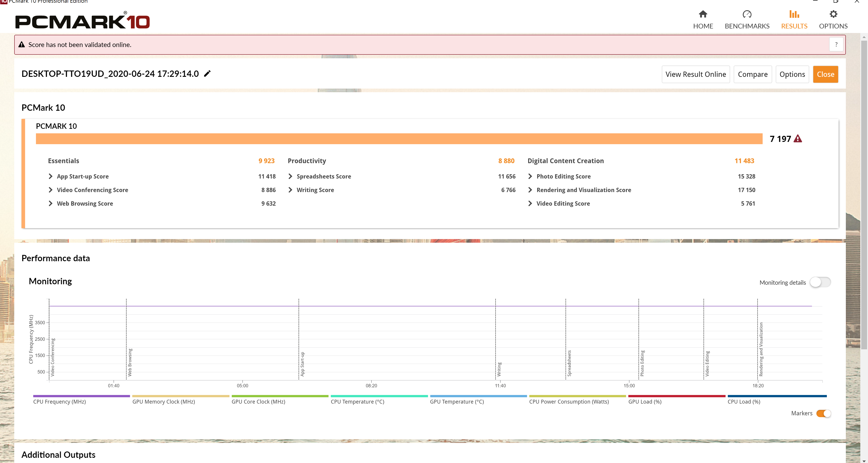The image size is (868, 463).
Task: Click Digital Content Creation score 11 483
Action: (744, 161)
